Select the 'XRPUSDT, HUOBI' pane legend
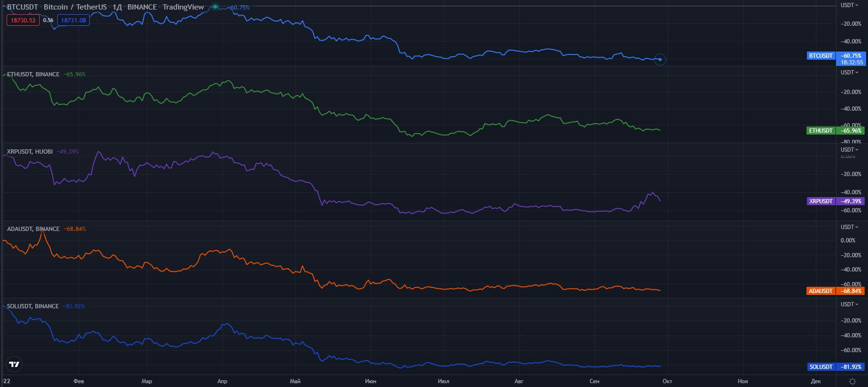The image size is (868, 387). tap(30, 152)
